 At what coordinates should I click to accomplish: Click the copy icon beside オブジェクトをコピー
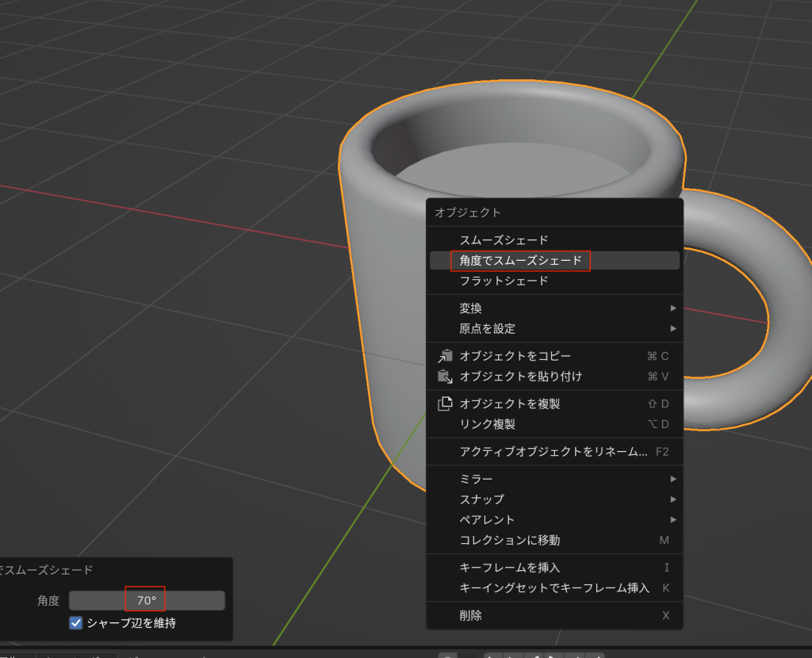pos(445,356)
